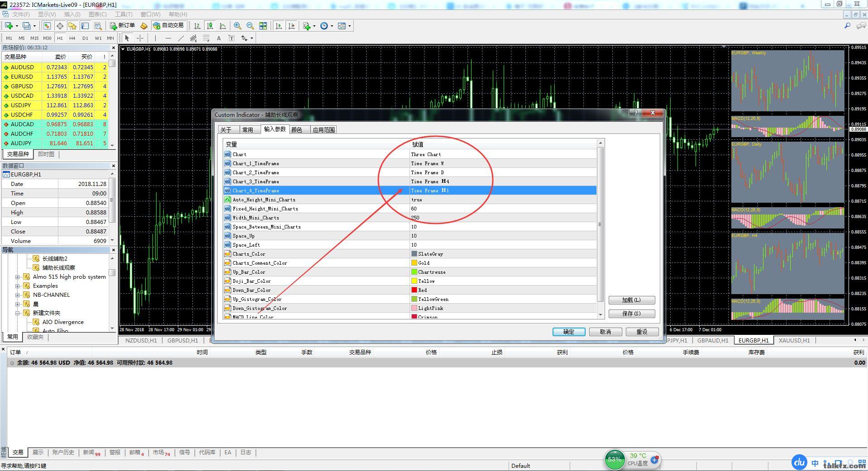Click the 保存(S) save button
The height and width of the screenshot is (471, 868).
click(x=632, y=314)
